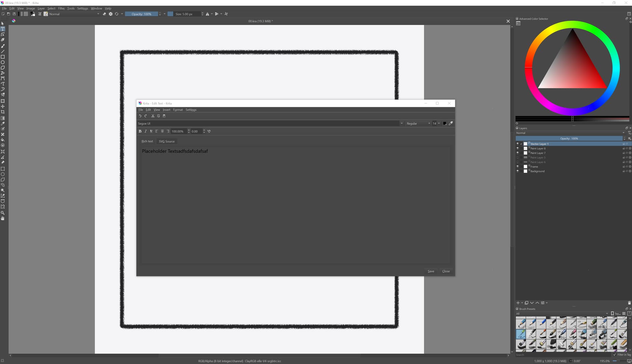Select the Zoom tool magnifier
Screen dimensions: 632x364
pos(3,213)
